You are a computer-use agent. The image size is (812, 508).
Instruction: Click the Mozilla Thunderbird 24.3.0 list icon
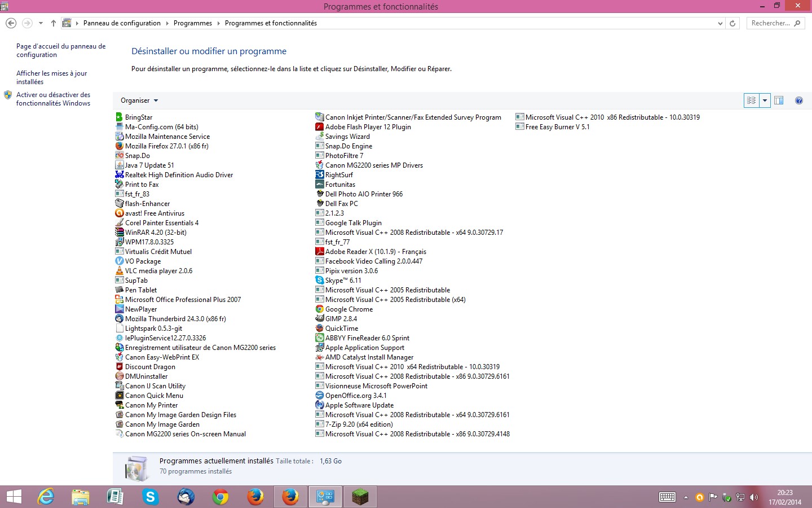tap(119, 319)
